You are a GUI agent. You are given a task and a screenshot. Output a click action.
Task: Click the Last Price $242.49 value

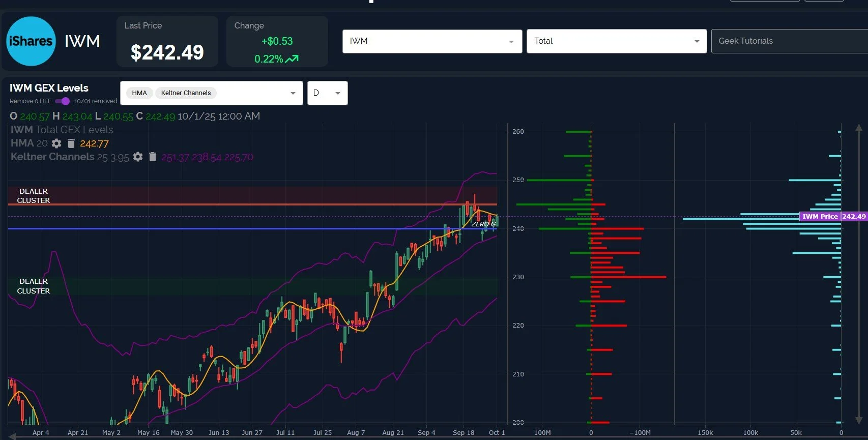[167, 52]
